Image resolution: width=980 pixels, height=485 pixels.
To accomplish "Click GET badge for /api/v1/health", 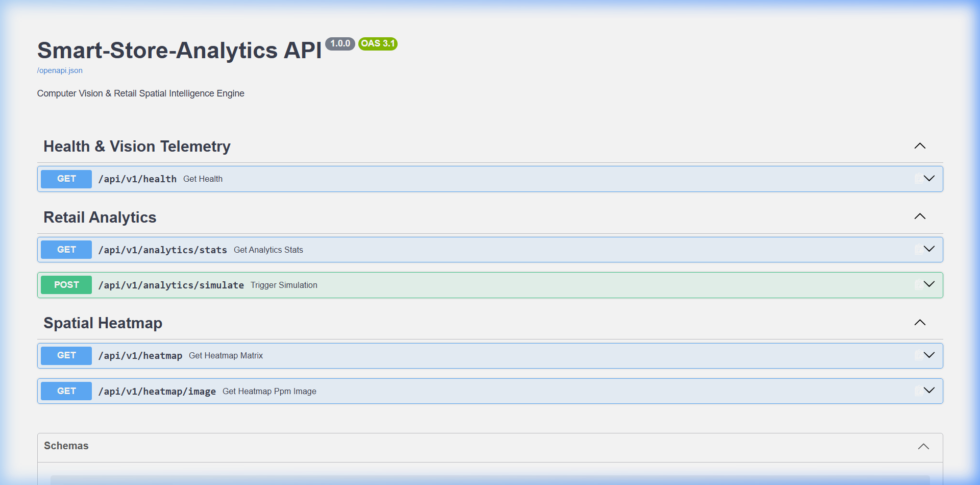I will [66, 179].
